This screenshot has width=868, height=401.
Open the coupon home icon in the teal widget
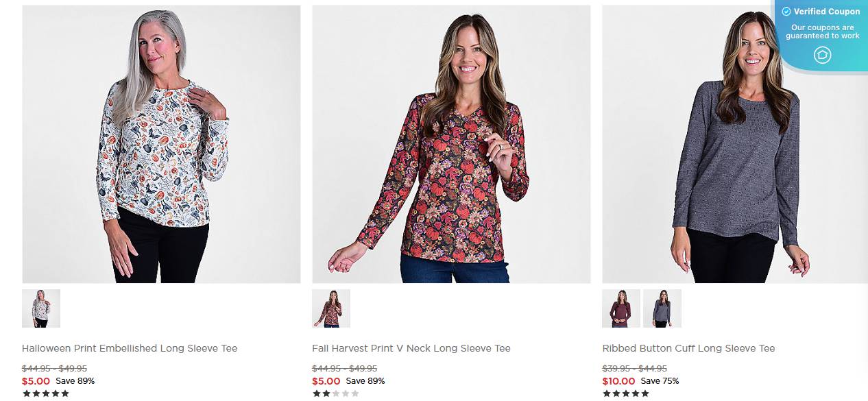[822, 55]
